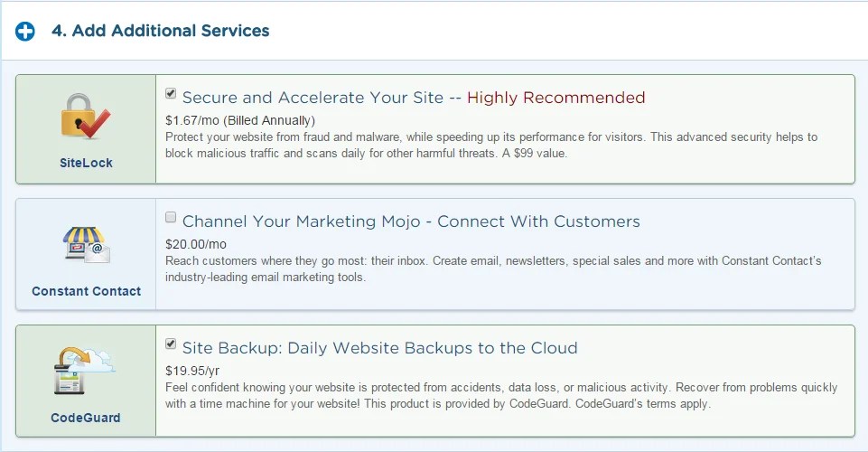Viewport: 868px width, 452px height.
Task: Click the Site Backup Daily Website Backups title
Action: (x=379, y=348)
